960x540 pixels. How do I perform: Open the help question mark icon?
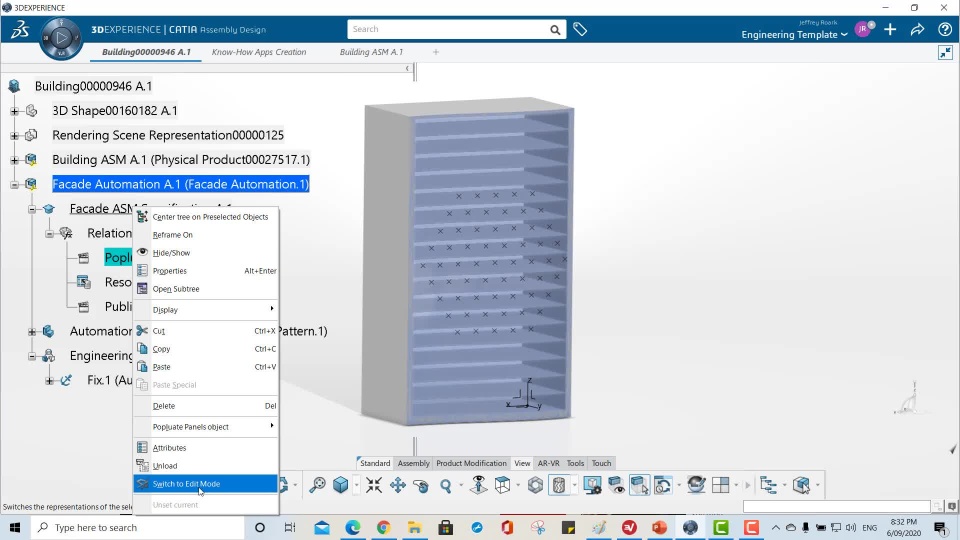pos(945,29)
